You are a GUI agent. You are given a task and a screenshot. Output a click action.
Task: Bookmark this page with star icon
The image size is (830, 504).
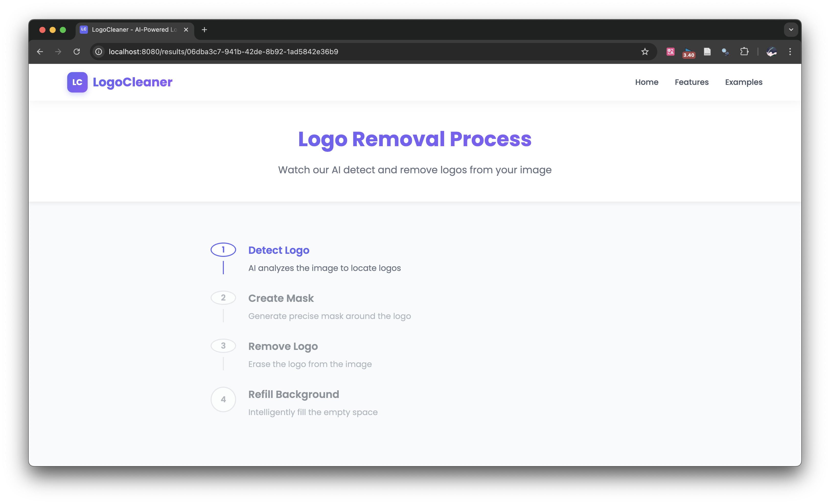644,52
